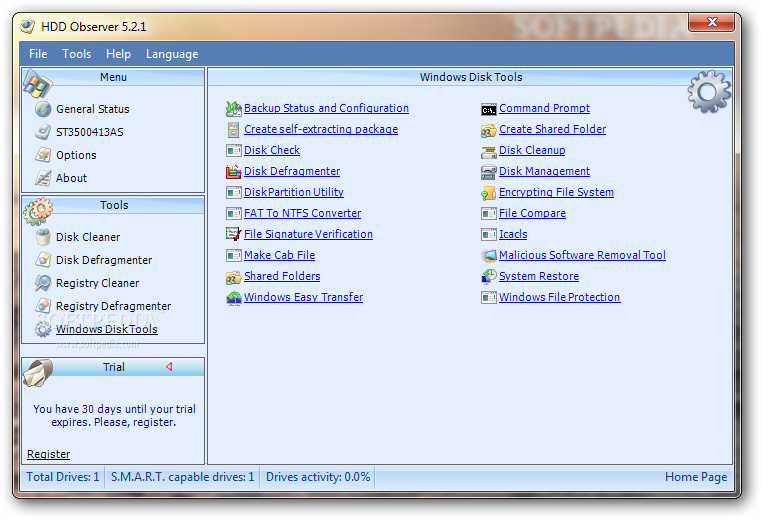762x519 pixels.
Task: Click the Malicious Software Removal Tool icon
Action: pyautogui.click(x=489, y=255)
